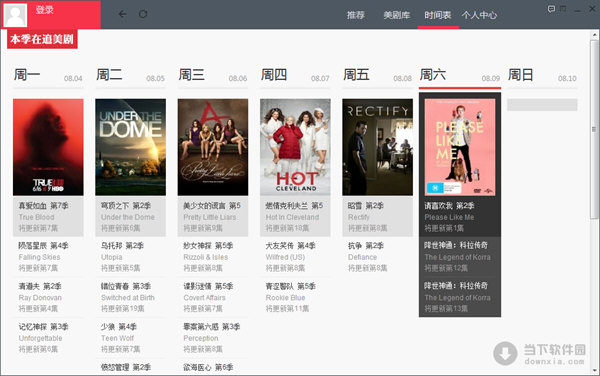
Task: Click the 登录 login link
Action: [44, 10]
